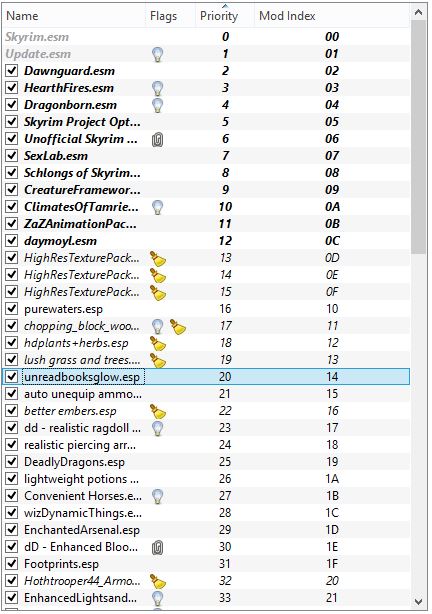Click priority value 16
The height and width of the screenshot is (614, 432).
[225, 309]
